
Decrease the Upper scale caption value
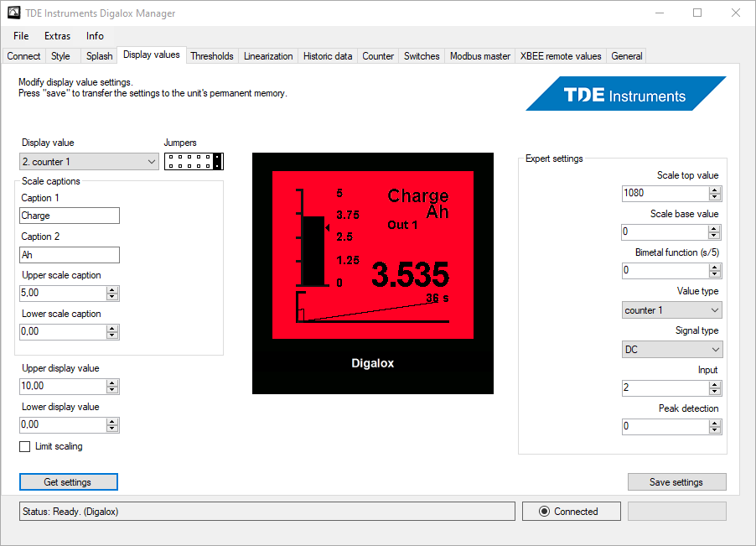[112, 297]
